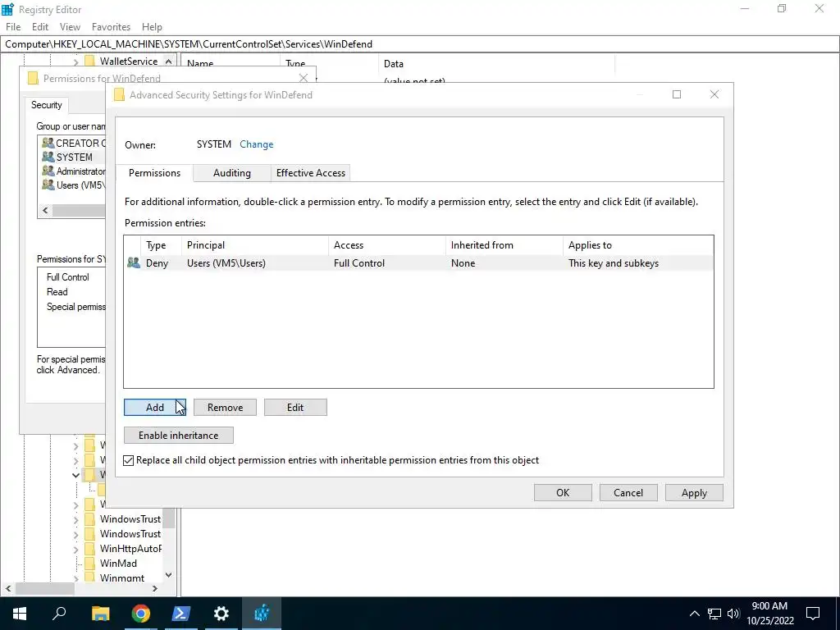Click tree horizontal scrollbar right arrow

pos(155,588)
